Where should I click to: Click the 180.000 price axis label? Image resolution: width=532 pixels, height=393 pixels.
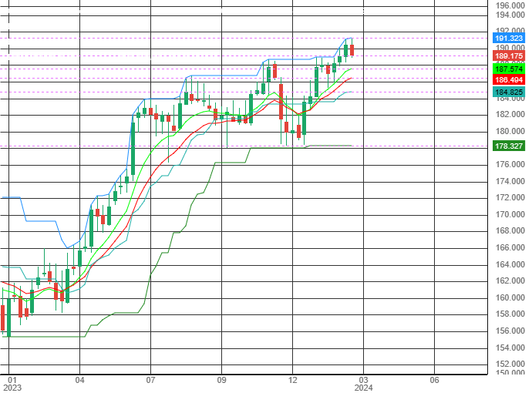[510, 131]
